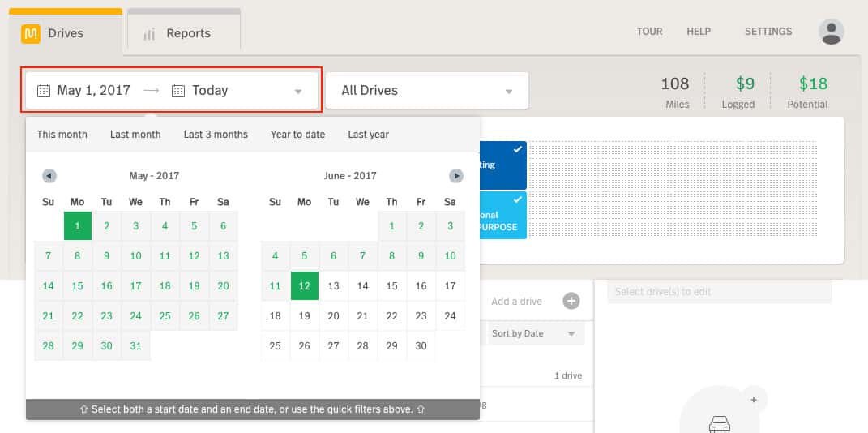
Task: Select the Year to date quick filter
Action: (297, 135)
